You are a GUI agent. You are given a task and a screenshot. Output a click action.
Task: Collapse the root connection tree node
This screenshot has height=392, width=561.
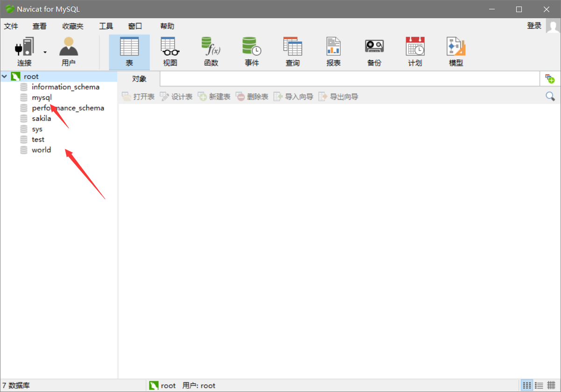5,76
